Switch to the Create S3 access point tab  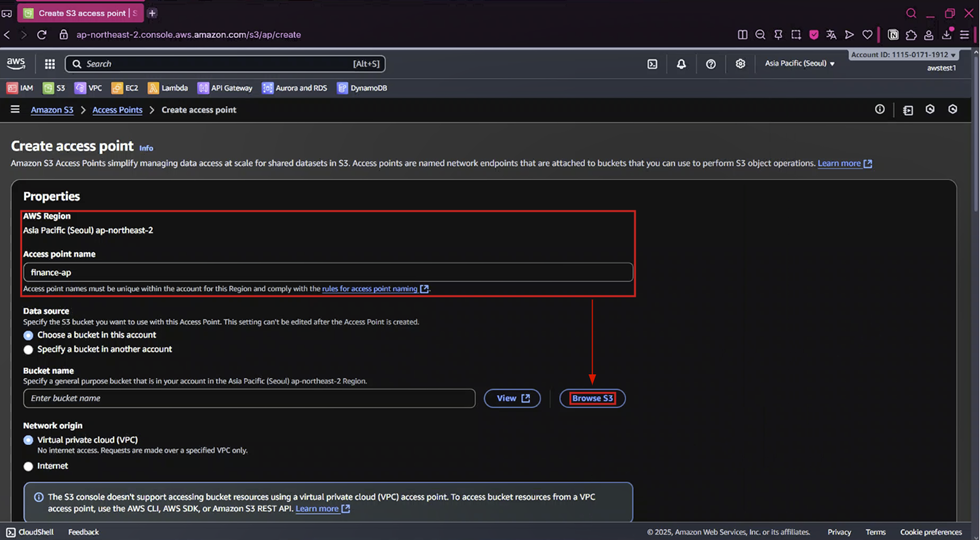80,13
